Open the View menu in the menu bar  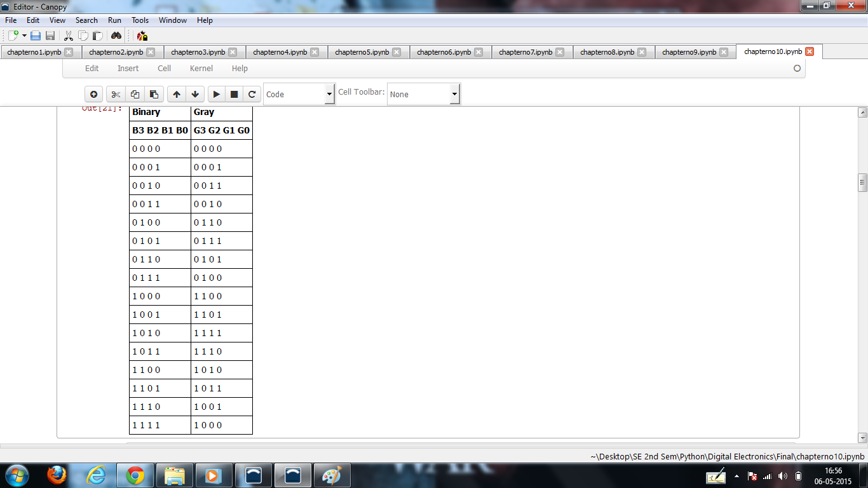pyautogui.click(x=57, y=20)
